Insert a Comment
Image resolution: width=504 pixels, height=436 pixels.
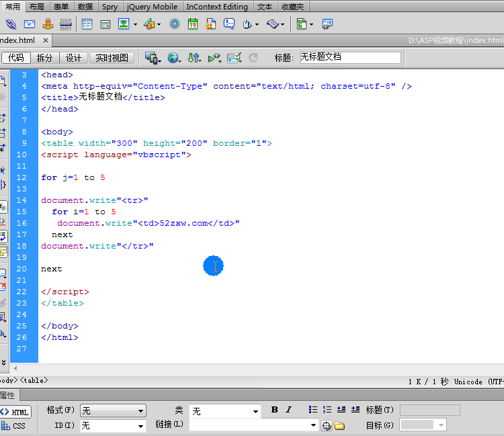229,24
